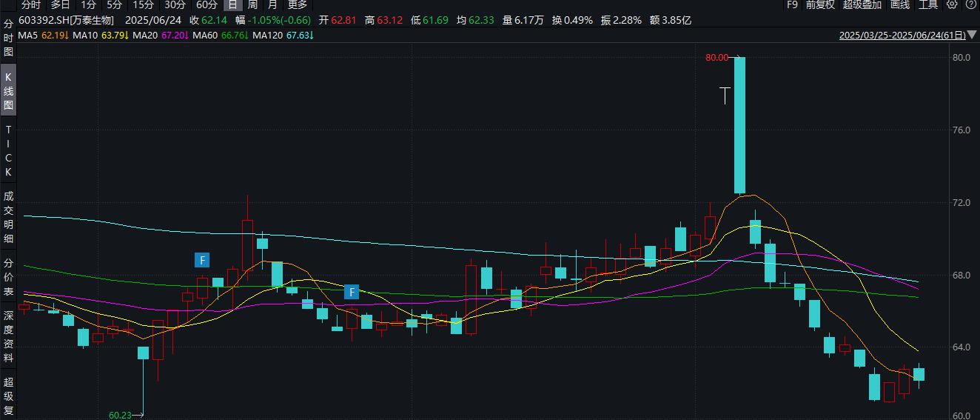Click the MA60 66.76 indicator label
Image resolution: width=980 pixels, height=420 pixels.
click(220, 36)
